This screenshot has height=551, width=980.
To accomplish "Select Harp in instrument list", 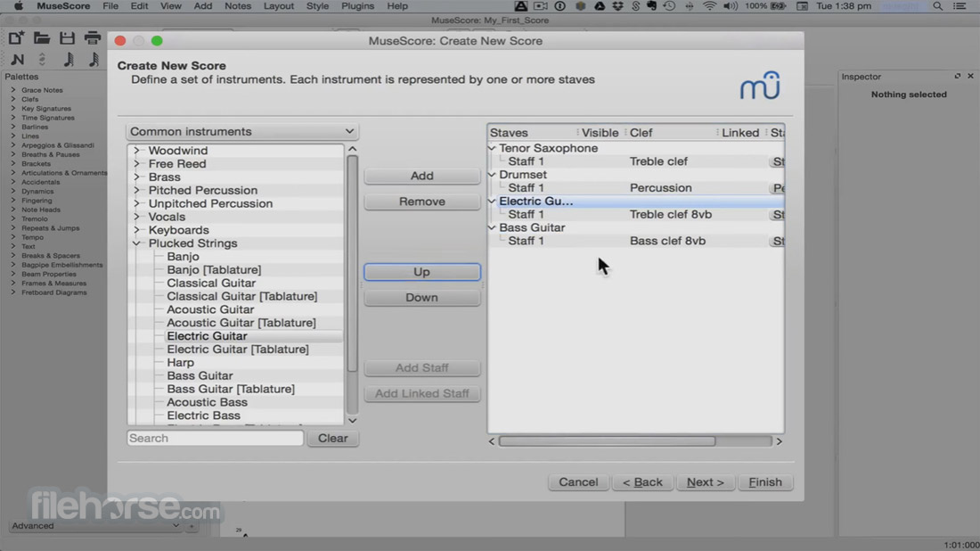I will pyautogui.click(x=180, y=363).
